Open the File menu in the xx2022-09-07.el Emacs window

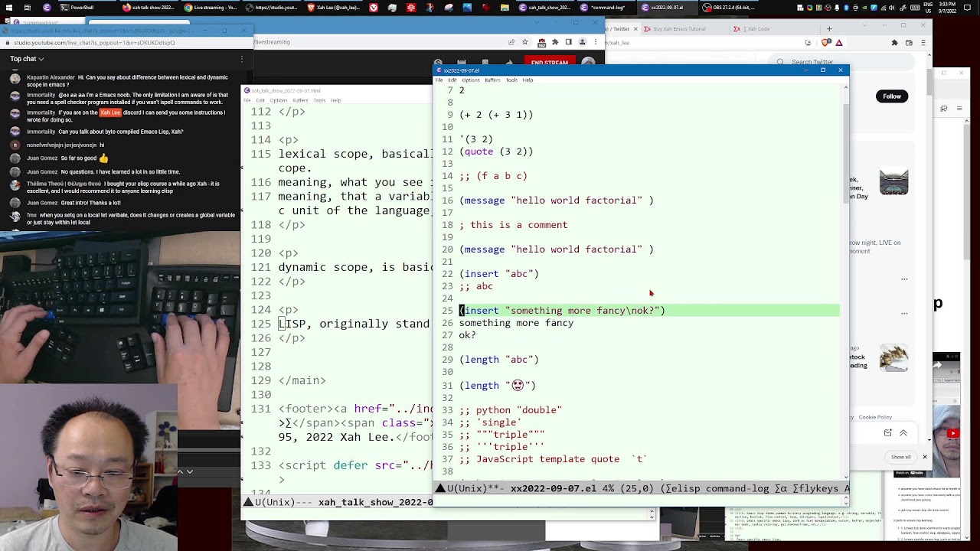(439, 80)
